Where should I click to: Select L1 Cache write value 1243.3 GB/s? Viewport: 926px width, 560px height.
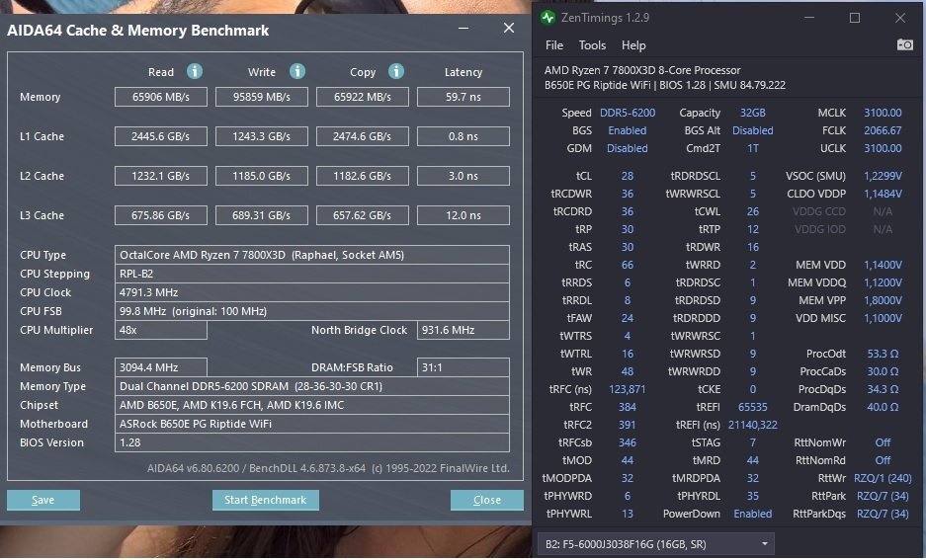[262, 136]
